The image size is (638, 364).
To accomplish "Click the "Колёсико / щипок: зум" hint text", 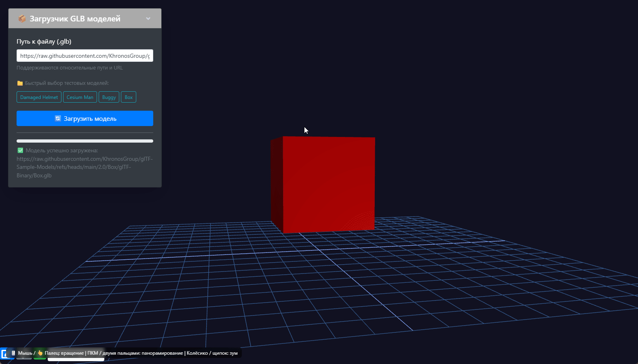I will click(212, 353).
